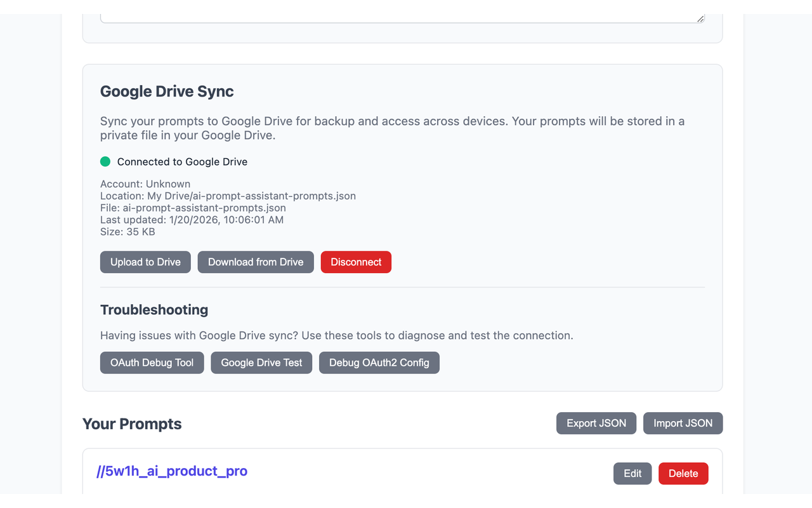
Task: Click the green connection status dot
Action: pos(105,162)
